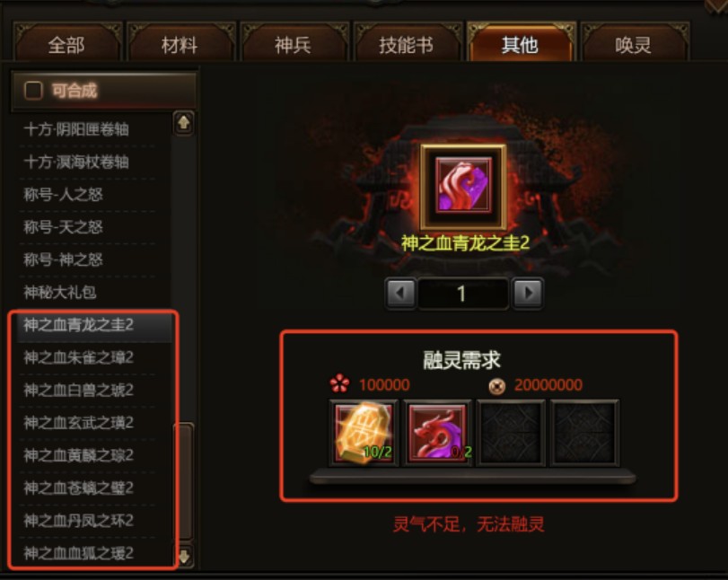Click the fourth empty material slot
This screenshot has width=728, height=580.
point(584,434)
